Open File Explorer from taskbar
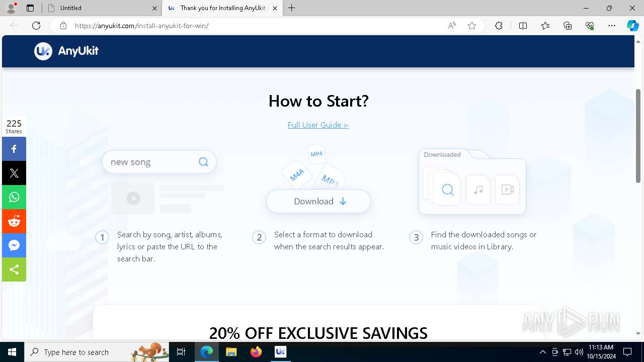 pos(231,352)
